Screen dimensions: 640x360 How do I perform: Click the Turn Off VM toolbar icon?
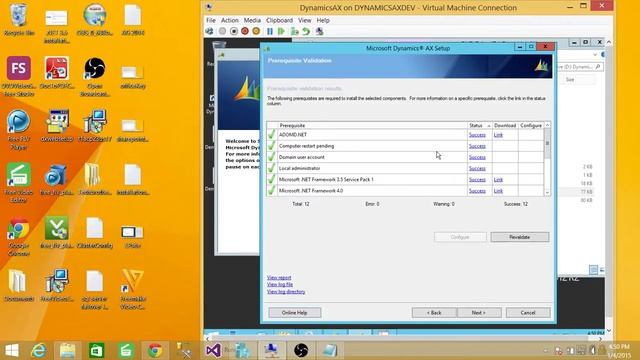[233, 31]
